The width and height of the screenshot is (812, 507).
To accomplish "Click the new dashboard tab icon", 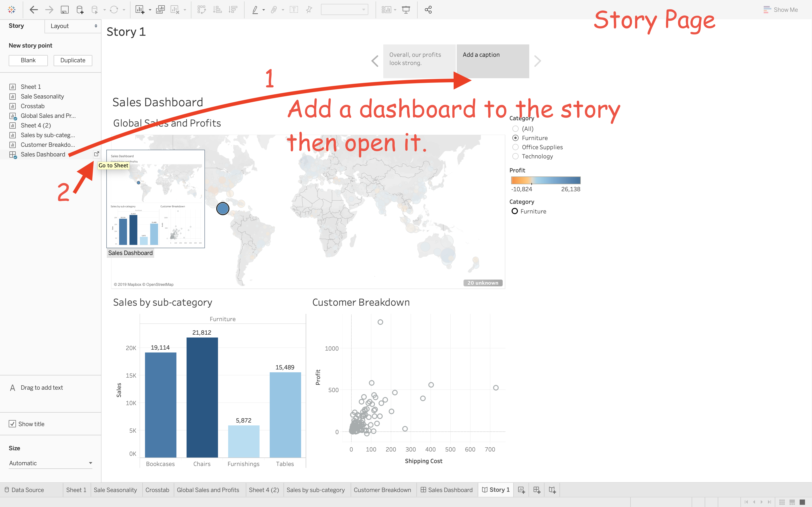I will tap(537, 490).
